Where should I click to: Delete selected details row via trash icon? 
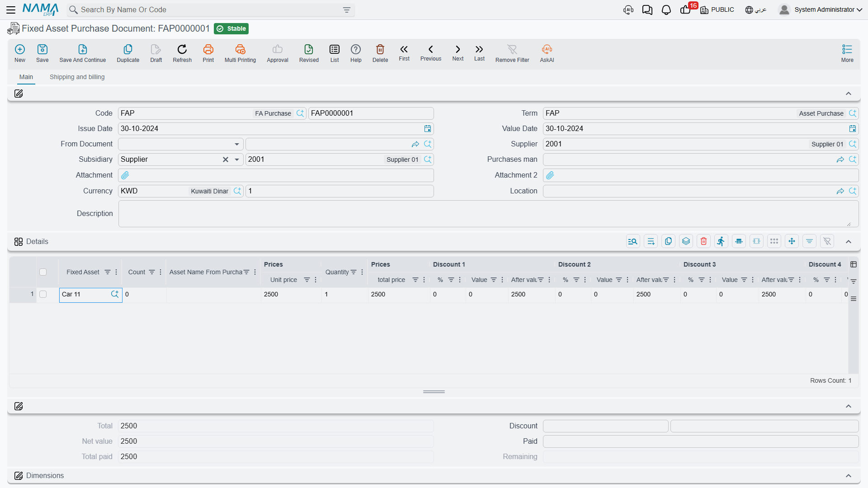point(704,241)
